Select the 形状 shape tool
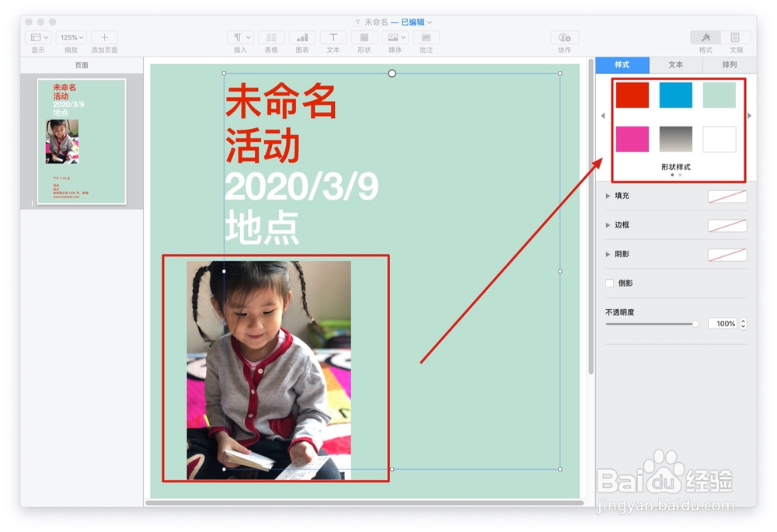777x532 pixels. point(364,37)
